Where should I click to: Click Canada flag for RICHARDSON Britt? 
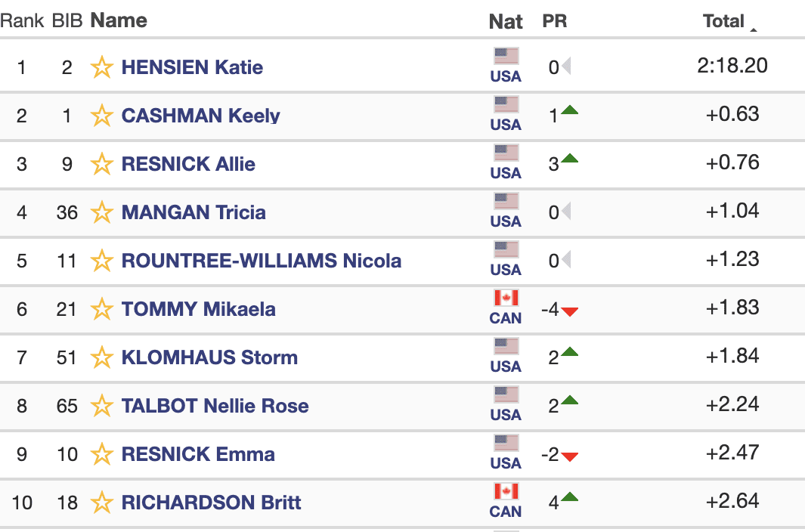pyautogui.click(x=506, y=492)
